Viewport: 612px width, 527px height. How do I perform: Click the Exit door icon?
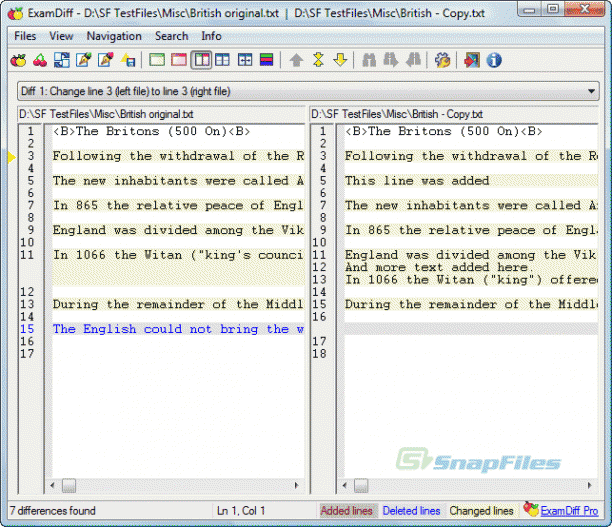(471, 61)
